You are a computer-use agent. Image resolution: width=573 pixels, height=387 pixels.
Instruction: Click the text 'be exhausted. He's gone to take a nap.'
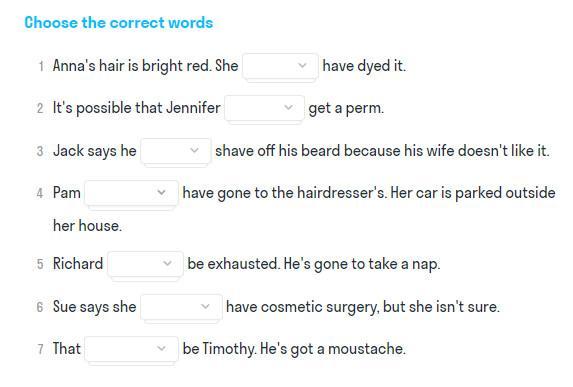(314, 264)
